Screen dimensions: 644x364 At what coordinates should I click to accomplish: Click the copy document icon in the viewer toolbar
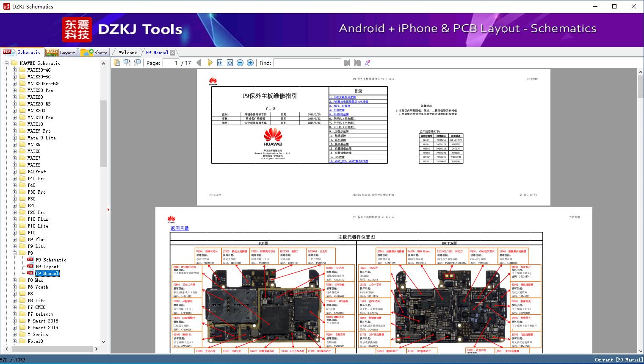click(117, 63)
